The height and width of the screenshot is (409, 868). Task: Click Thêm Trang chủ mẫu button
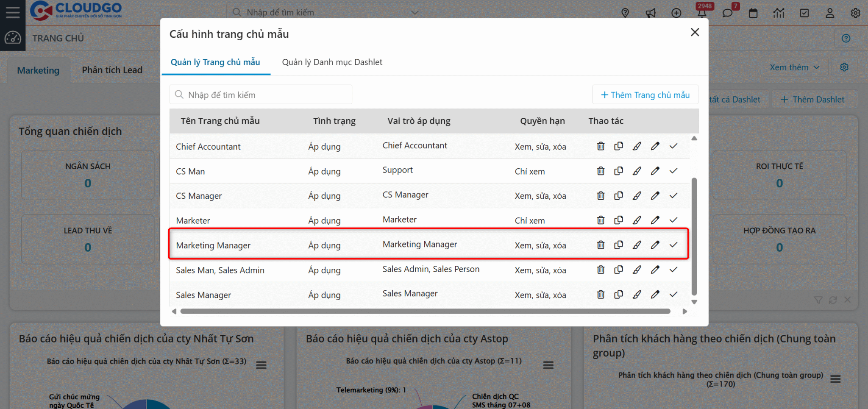coord(645,95)
